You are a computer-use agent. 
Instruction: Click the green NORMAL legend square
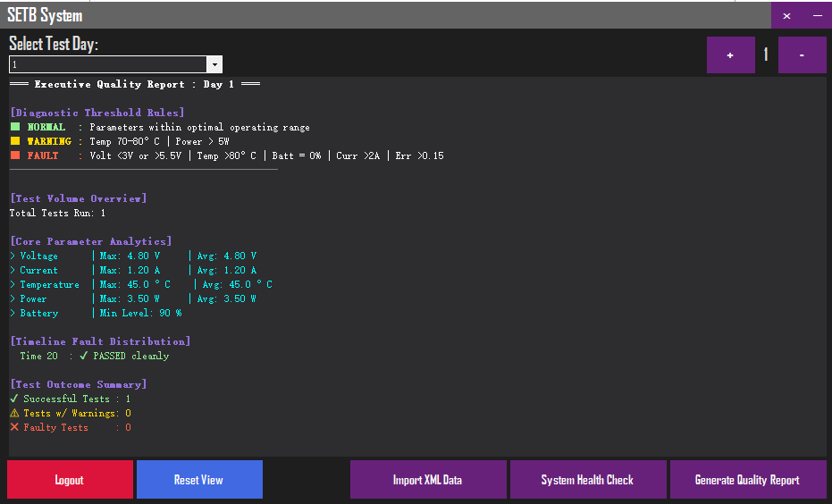tap(15, 127)
